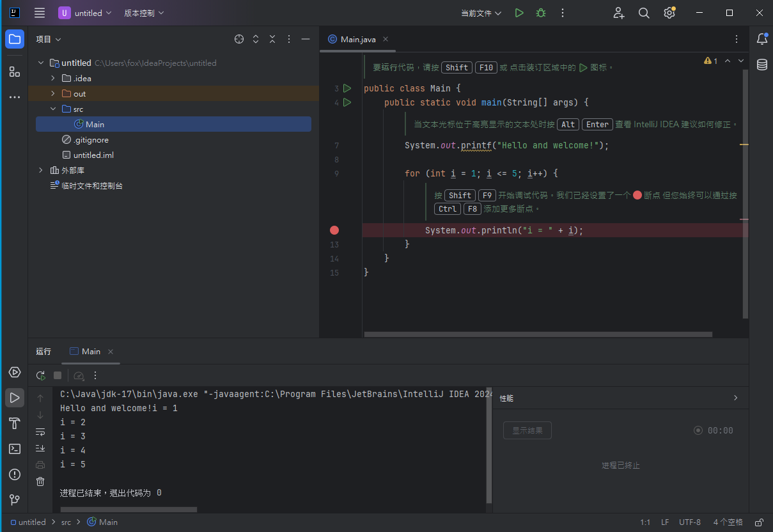This screenshot has height=532, width=773.
Task: Click editor horizontal scrollbar
Action: click(538, 334)
